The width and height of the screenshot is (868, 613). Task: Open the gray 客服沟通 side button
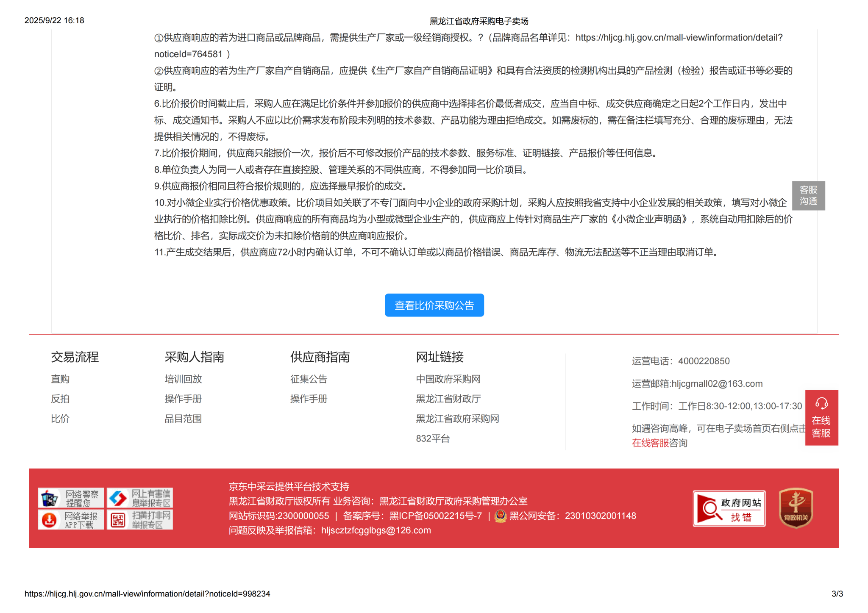pos(808,195)
